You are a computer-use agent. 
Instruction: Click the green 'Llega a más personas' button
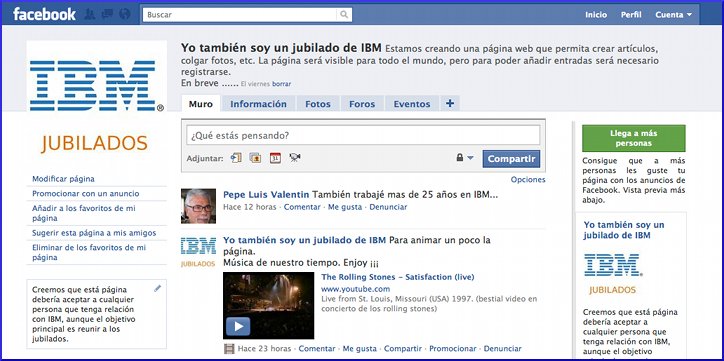[634, 138]
